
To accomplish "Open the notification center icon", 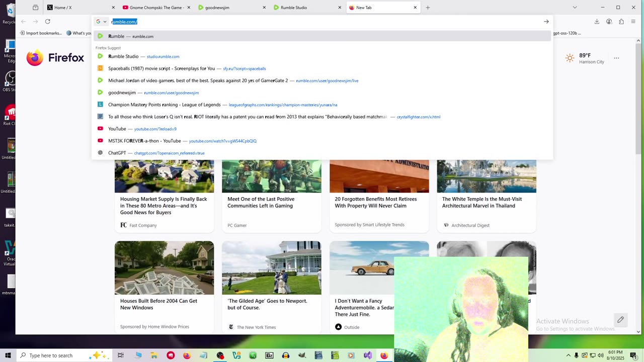I will coord(633,355).
